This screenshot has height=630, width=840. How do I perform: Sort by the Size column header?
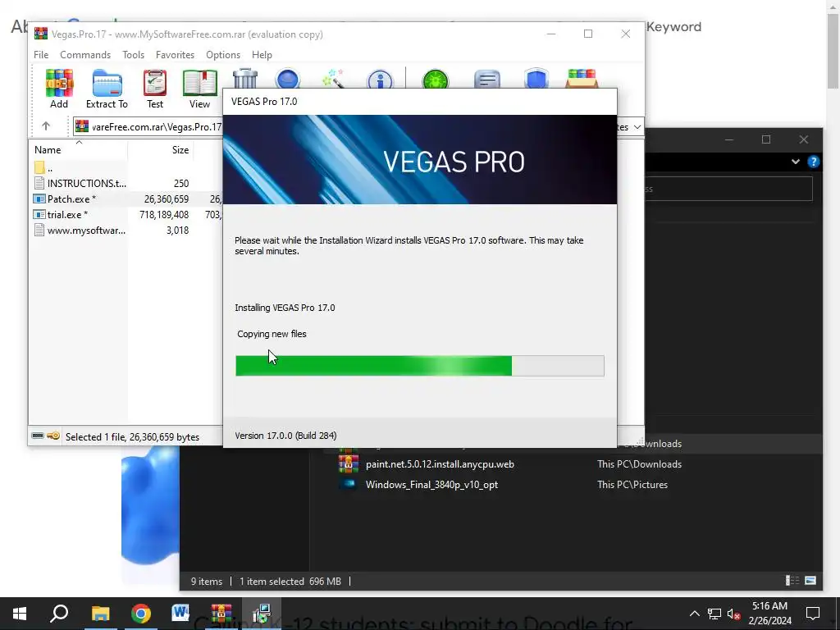click(x=161, y=149)
